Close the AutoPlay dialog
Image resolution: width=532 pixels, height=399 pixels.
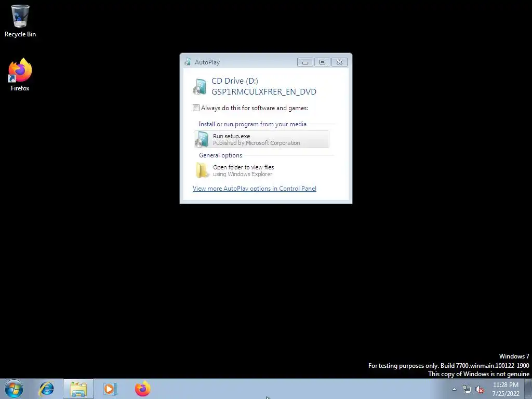point(339,62)
